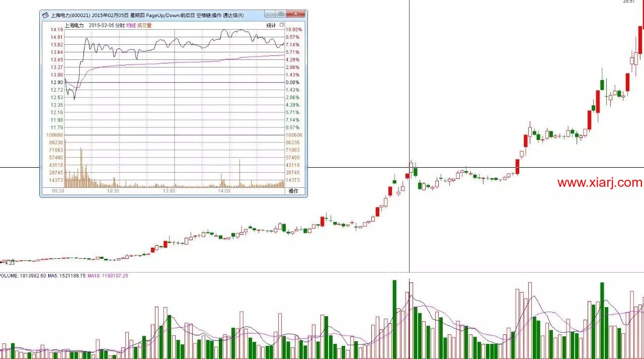Click the 12.90 previous-close price label
This screenshot has height=359, width=644.
[56, 83]
